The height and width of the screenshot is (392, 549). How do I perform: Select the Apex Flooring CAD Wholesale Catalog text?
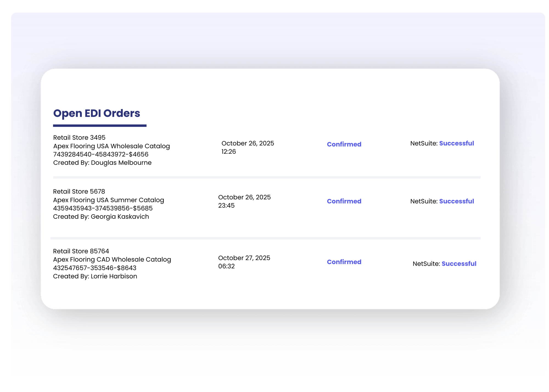[x=112, y=259]
